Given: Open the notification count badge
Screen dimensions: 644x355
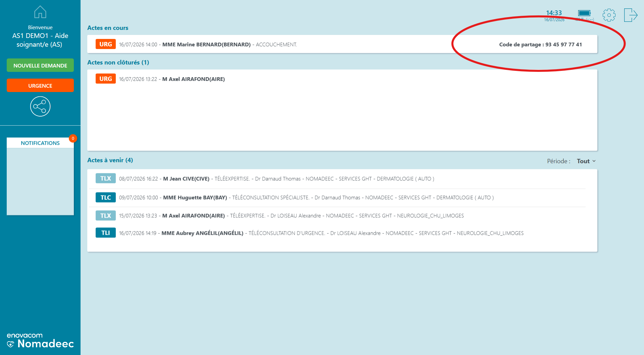Looking at the screenshot, I should point(73,138).
